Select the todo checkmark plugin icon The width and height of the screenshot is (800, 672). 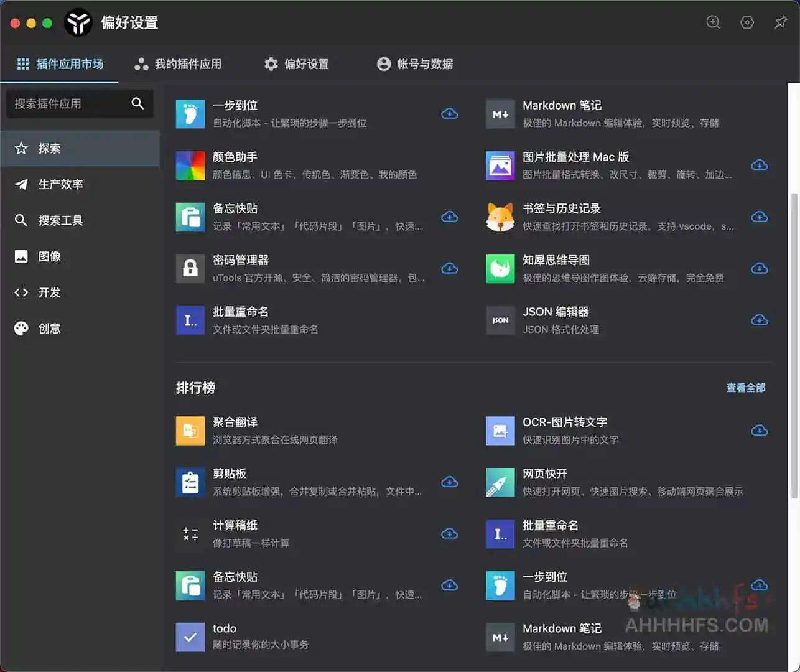tap(190, 637)
